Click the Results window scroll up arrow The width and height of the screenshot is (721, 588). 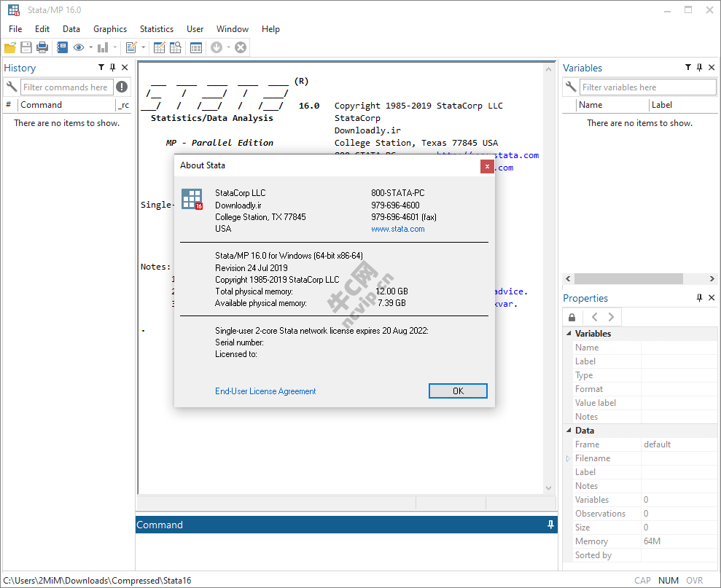[548, 69]
